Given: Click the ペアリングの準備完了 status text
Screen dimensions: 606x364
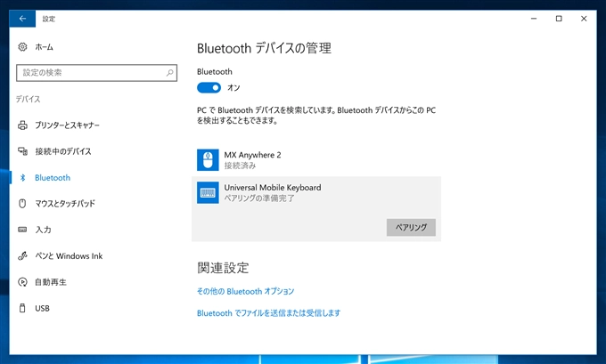Looking at the screenshot, I should click(259, 198).
